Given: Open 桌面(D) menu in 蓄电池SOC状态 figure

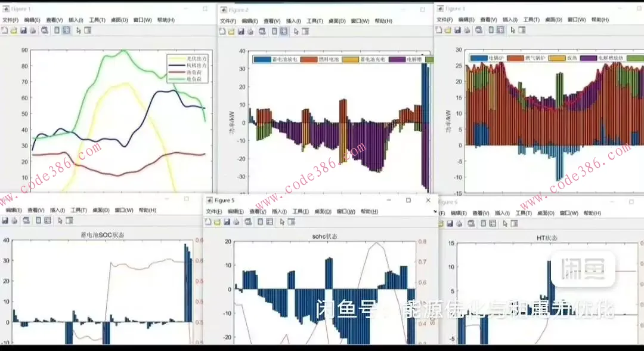Looking at the screenshot, I should (x=101, y=210).
